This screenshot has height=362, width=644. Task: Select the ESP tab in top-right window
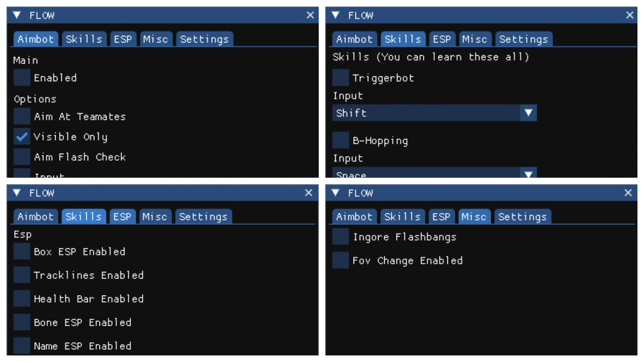(x=442, y=39)
